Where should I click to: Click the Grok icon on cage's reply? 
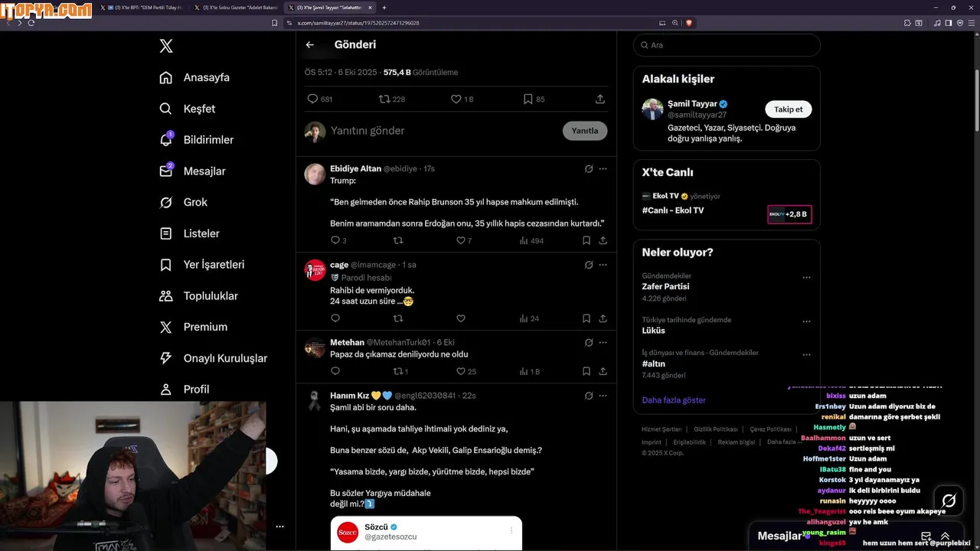589,265
